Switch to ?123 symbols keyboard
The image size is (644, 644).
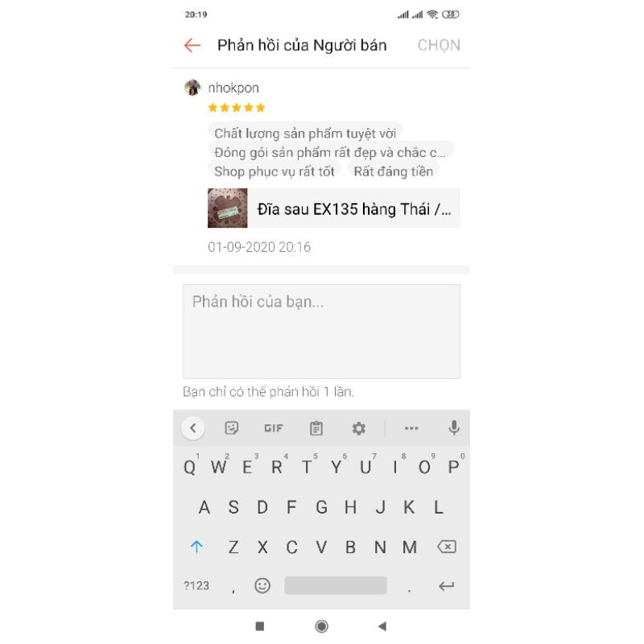pyautogui.click(x=196, y=586)
